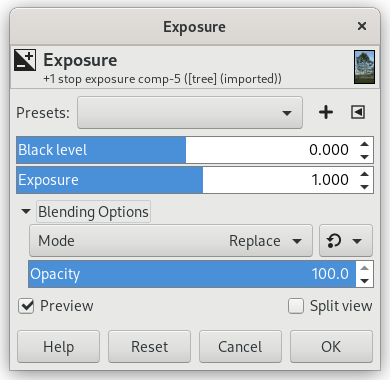Reset the exposure settings
Viewport: 390px width, 380px height.
coord(149,347)
